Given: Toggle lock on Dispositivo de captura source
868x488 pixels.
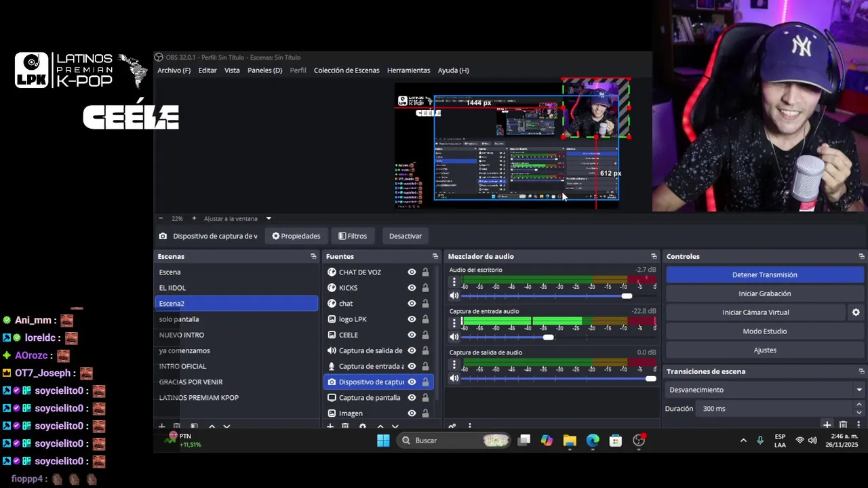Looking at the screenshot, I should click(x=425, y=382).
